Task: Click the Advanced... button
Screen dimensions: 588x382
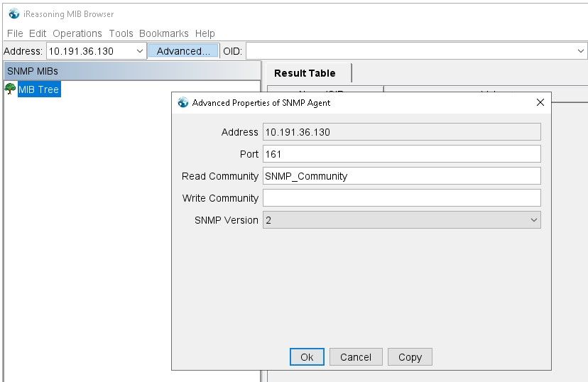Action: tap(183, 51)
